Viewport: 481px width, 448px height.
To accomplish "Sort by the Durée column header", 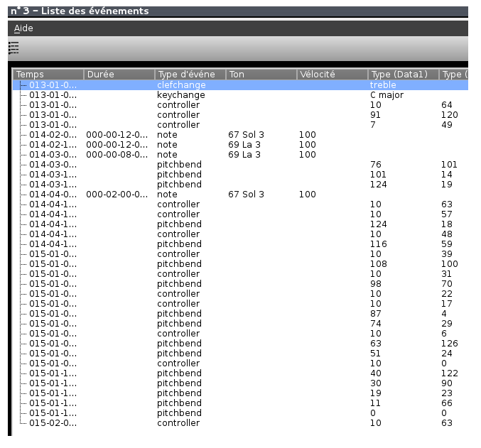I will coord(119,75).
